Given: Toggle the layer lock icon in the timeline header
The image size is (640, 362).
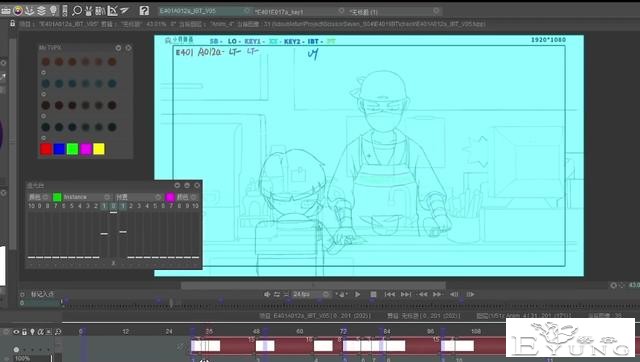Looking at the screenshot, I should click(24, 332).
